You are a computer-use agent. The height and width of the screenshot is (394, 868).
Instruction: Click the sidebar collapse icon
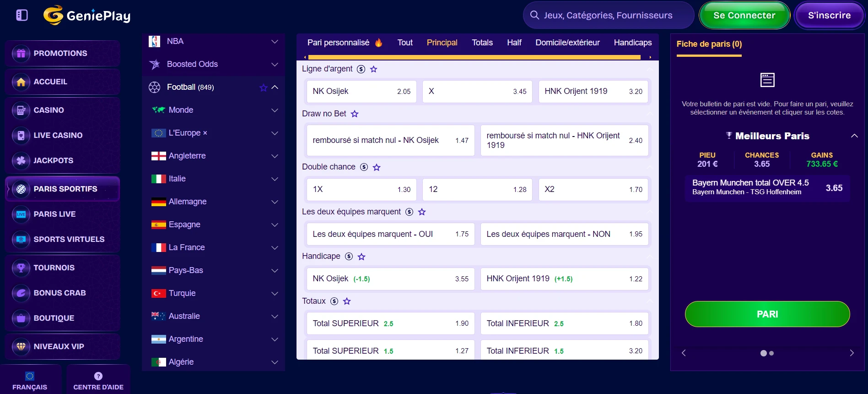(22, 15)
